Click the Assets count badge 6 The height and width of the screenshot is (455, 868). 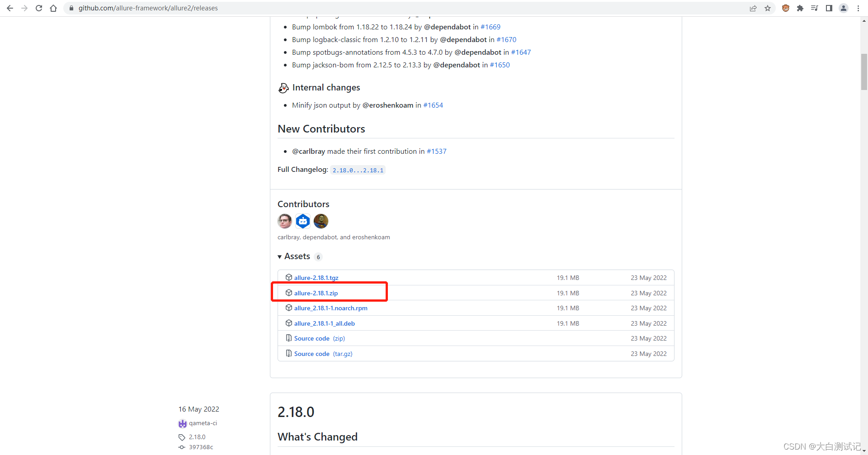(x=318, y=257)
